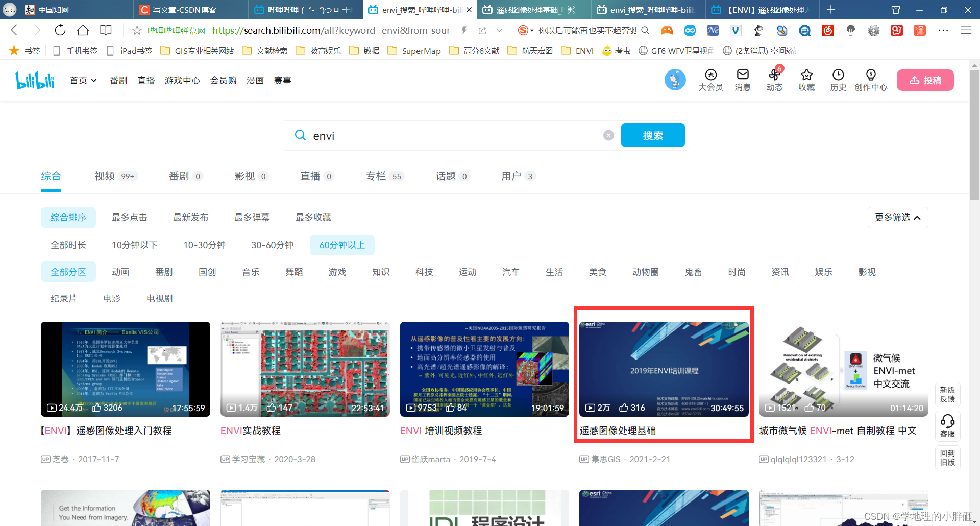Bookmark page with the star icon in address bar
The width and height of the screenshot is (980, 526).
click(x=137, y=31)
